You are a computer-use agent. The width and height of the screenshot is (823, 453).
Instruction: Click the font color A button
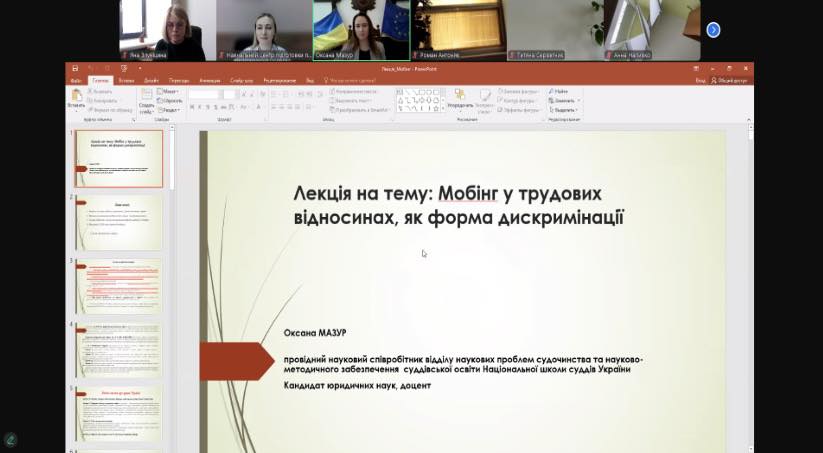pos(258,107)
